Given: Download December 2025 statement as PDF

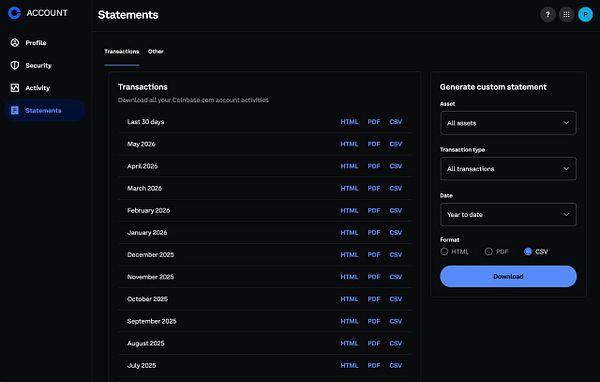Looking at the screenshot, I should [x=374, y=255].
